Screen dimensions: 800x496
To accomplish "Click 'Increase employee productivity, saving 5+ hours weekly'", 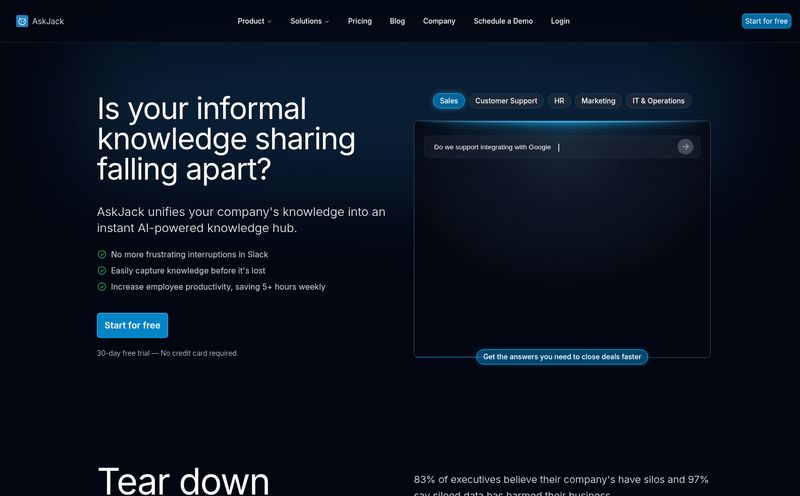I will (218, 287).
